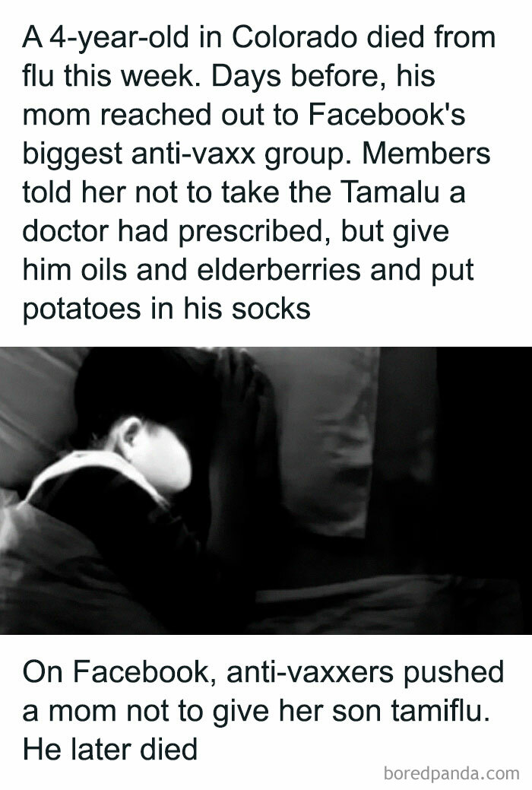Click the boredpanda.com watermark
532x790 pixels.
pos(451,773)
